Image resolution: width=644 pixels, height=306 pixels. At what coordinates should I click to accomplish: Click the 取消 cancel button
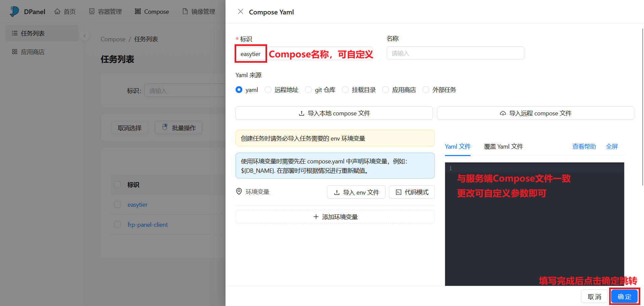594,297
